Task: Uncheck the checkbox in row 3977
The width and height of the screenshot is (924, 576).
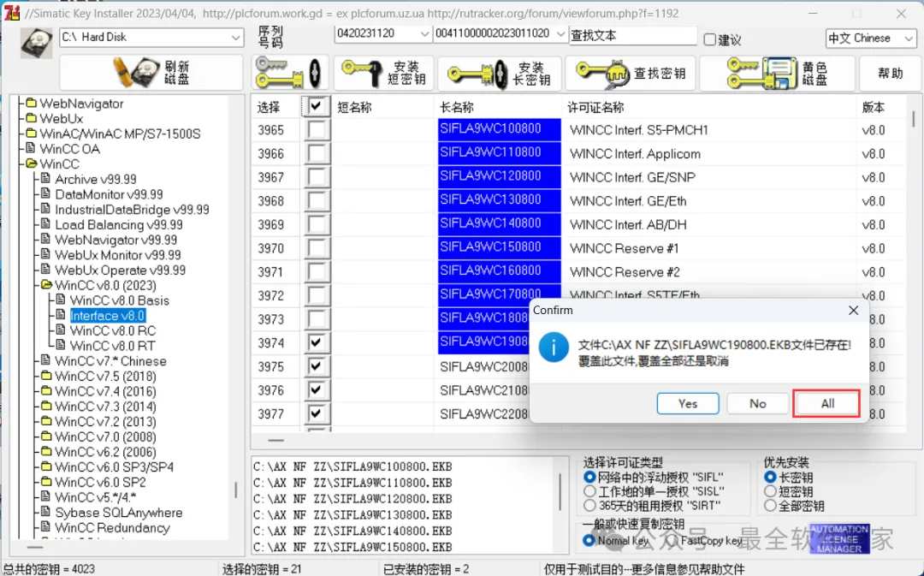Action: click(317, 413)
